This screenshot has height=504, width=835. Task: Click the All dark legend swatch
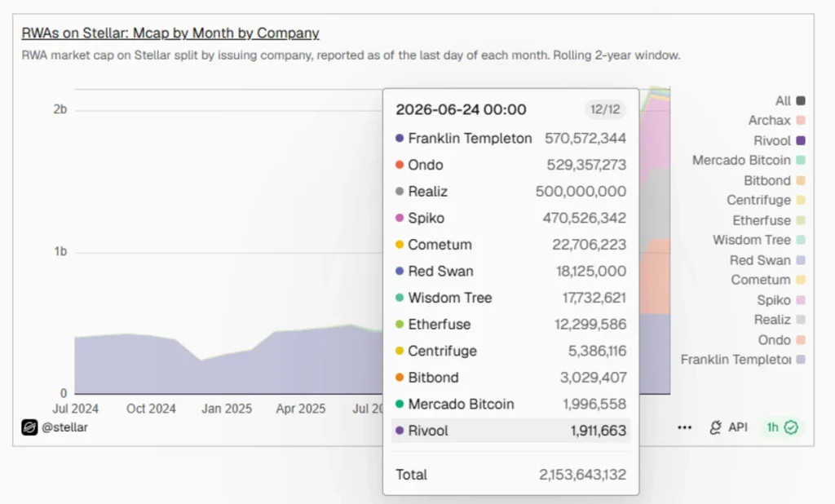(x=801, y=100)
